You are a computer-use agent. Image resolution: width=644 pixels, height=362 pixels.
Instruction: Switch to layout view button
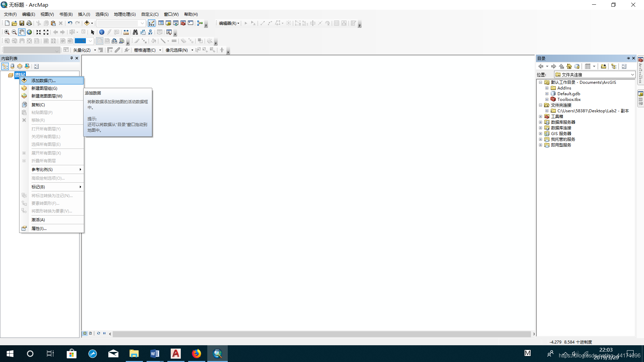click(90, 334)
